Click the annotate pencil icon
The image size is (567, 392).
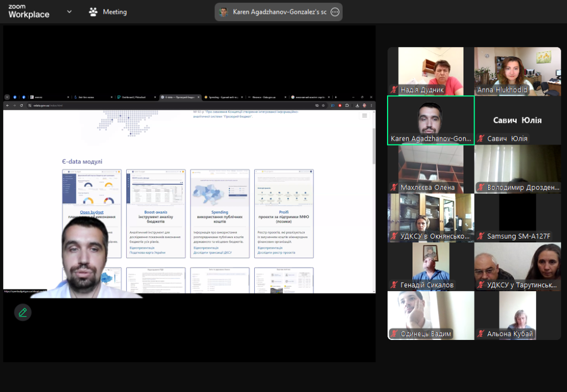tap(23, 312)
